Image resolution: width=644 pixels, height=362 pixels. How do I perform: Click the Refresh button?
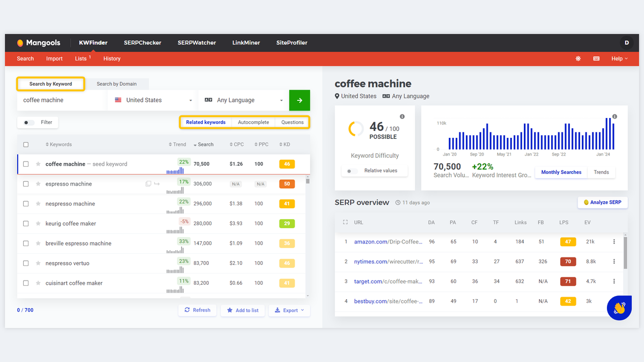click(x=197, y=310)
